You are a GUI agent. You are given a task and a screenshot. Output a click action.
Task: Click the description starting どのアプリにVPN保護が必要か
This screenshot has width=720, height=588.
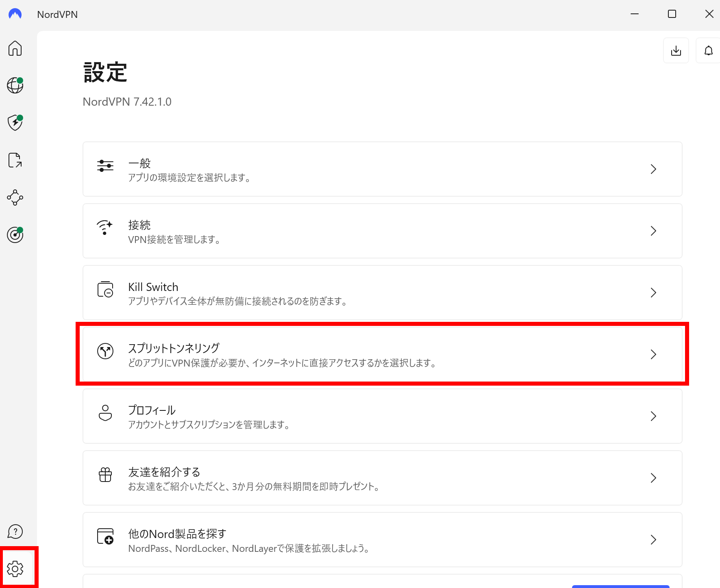pos(283,363)
